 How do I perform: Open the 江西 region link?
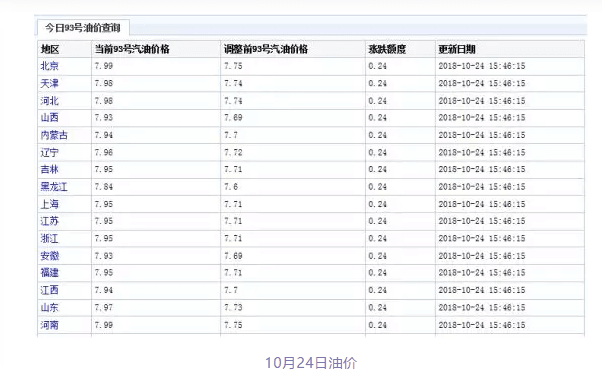click(x=50, y=290)
